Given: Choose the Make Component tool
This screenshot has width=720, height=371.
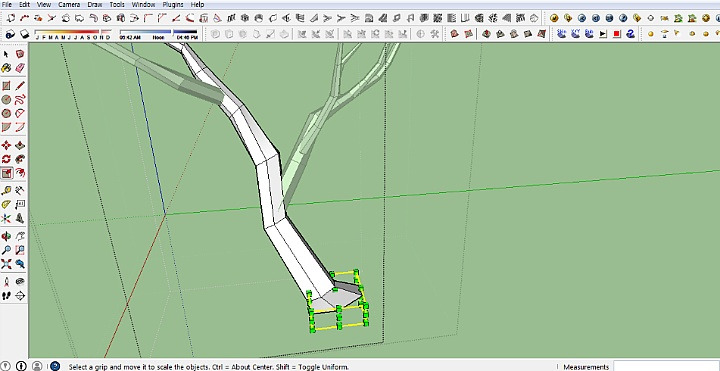Looking at the screenshot, I should pos(20,54).
